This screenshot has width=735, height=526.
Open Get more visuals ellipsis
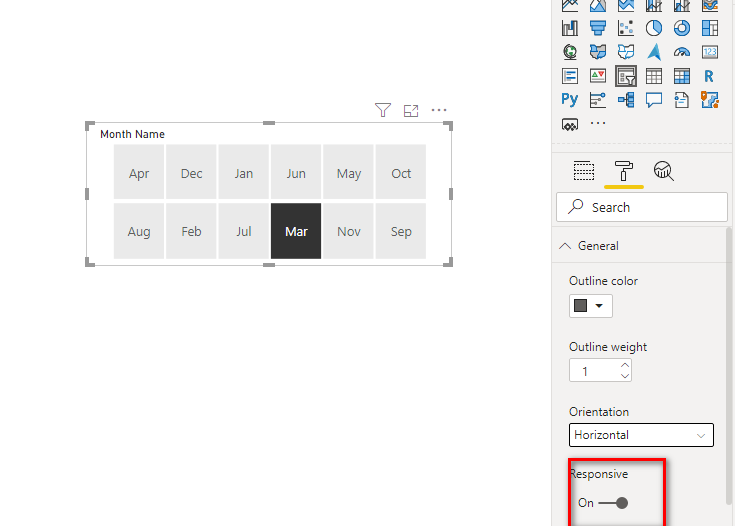click(x=598, y=123)
